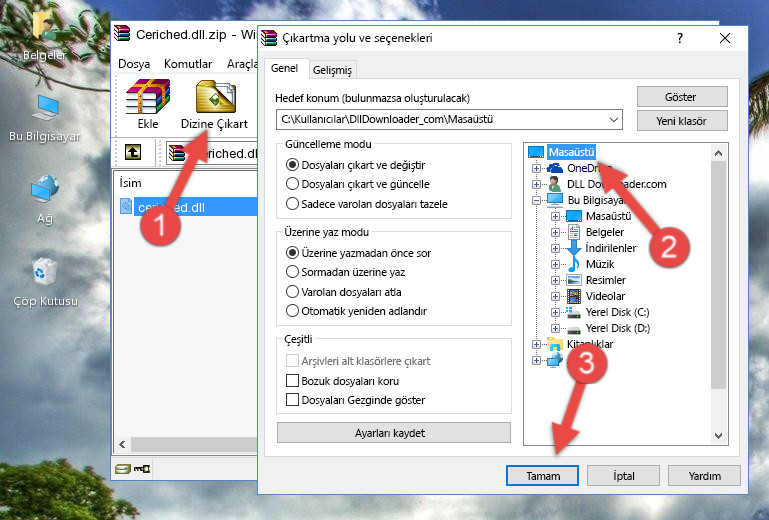This screenshot has height=520, width=769.
Task: Select Üzerine yazmadan önce sor option
Action: pyautogui.click(x=359, y=253)
